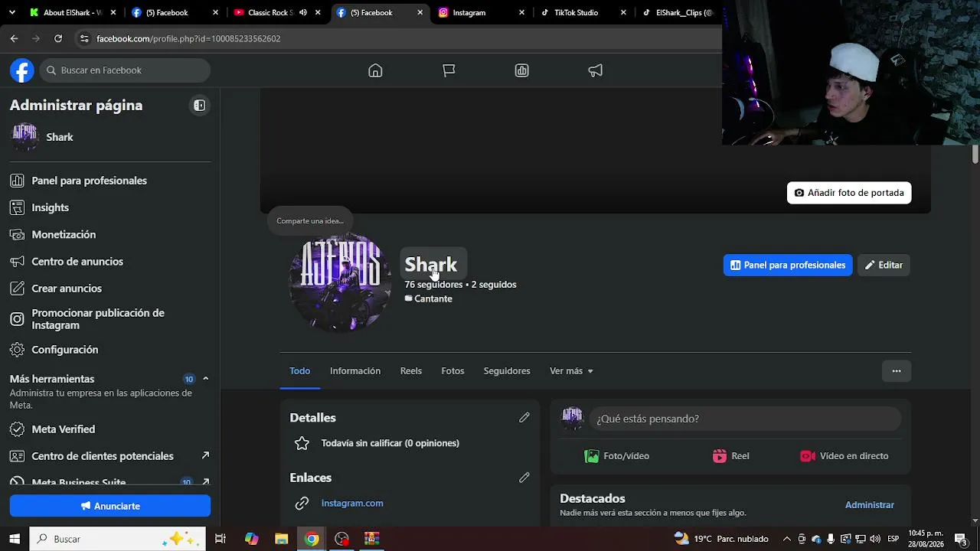Mute the Classic Rock tab audio icon

[x=303, y=13]
